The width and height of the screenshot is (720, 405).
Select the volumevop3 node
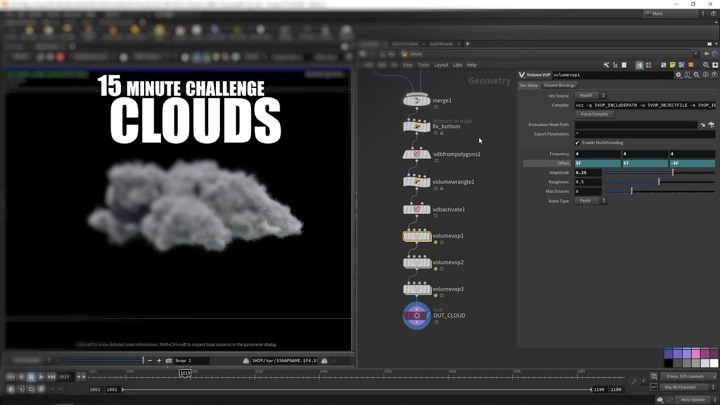pyautogui.click(x=416, y=289)
